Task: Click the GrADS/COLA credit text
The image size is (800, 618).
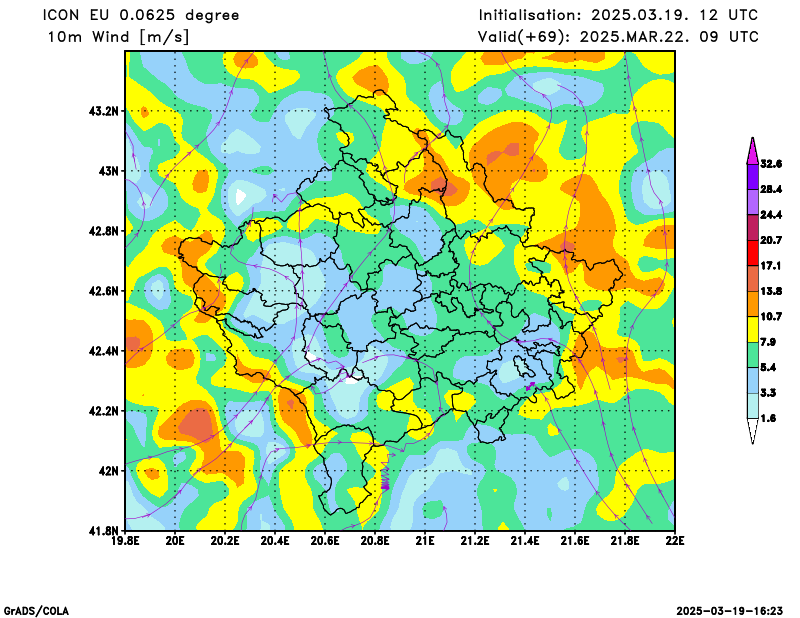Action: pyautogui.click(x=36, y=611)
